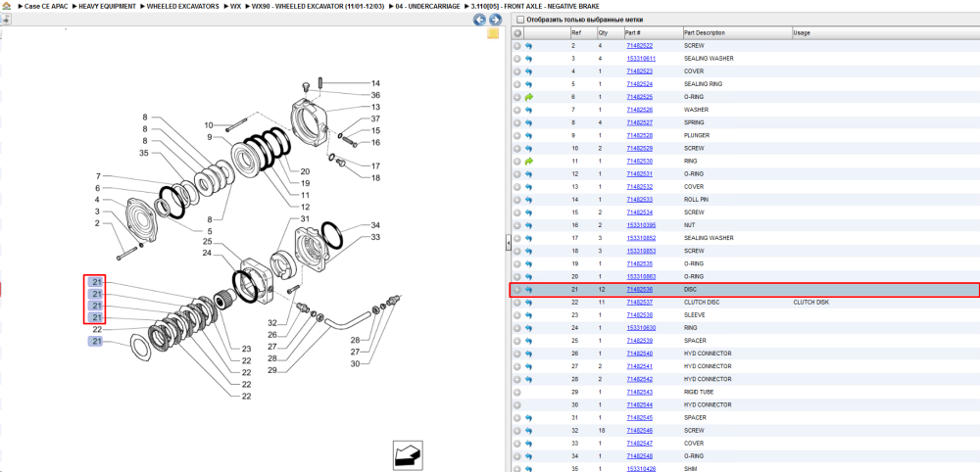Click callout 31 in the diagram

[x=305, y=219]
